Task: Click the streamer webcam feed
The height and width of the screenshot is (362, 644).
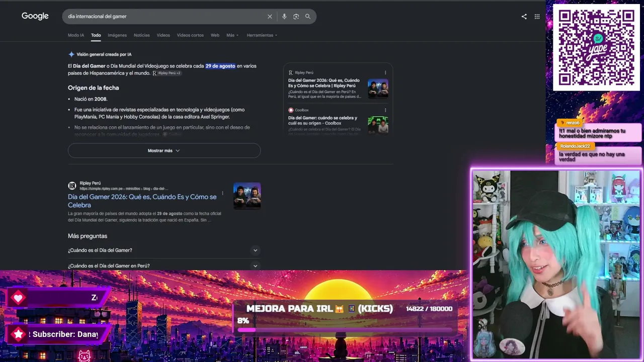Action: [x=556, y=265]
